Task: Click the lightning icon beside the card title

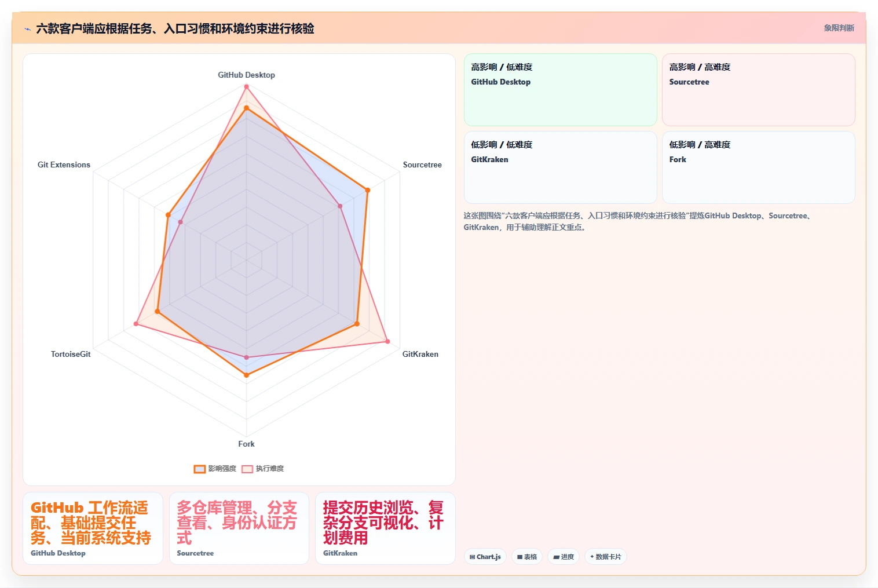Action: click(27, 29)
